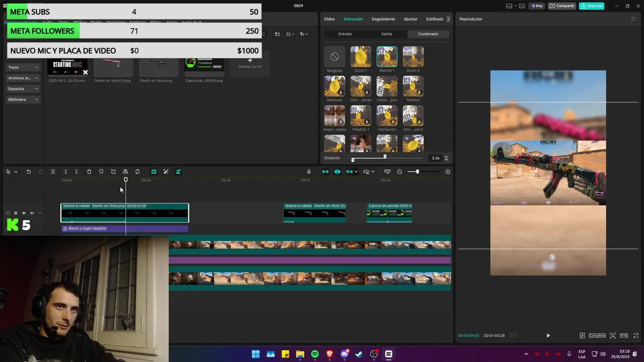Click the Split clip tool

53,172
